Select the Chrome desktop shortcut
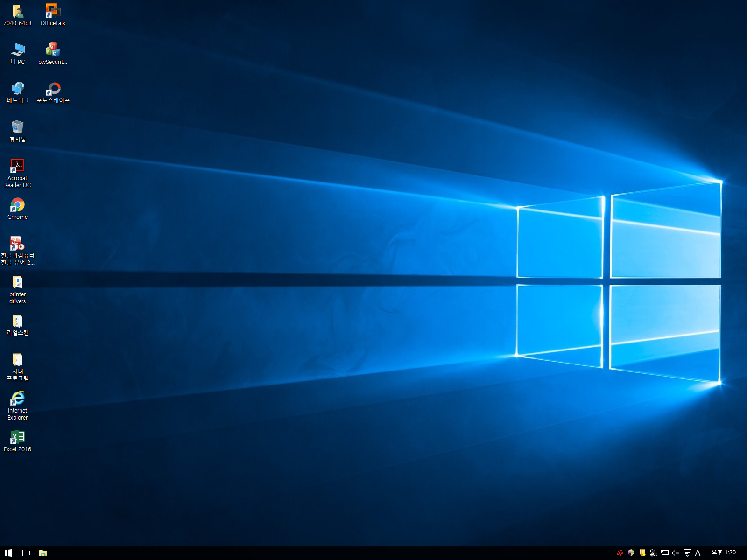Screen dimensions: 747x560 tap(18, 209)
